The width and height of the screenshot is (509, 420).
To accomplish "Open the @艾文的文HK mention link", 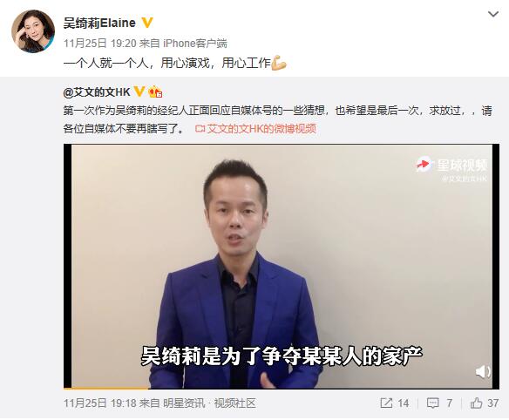I will 97,92.
